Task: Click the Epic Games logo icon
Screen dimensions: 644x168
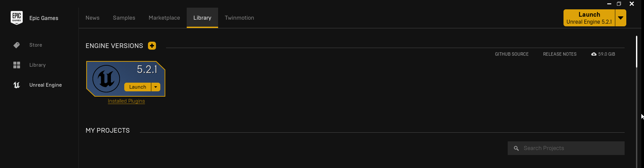Action: (x=17, y=18)
